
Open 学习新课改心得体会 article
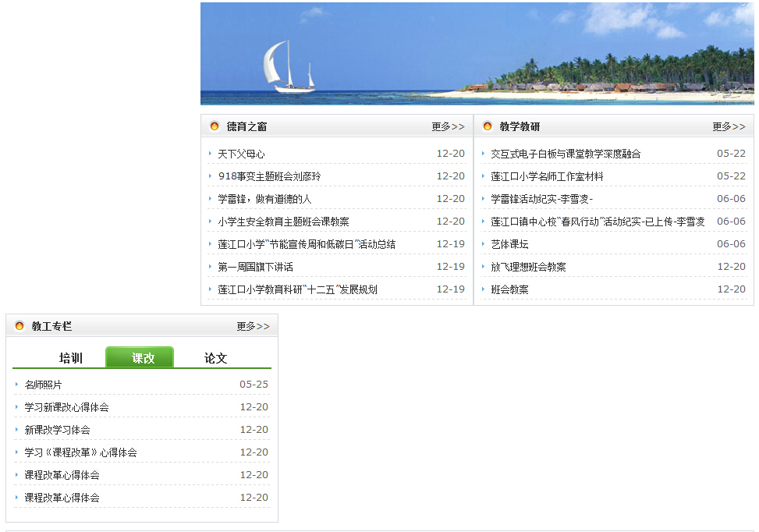[x=66, y=407]
